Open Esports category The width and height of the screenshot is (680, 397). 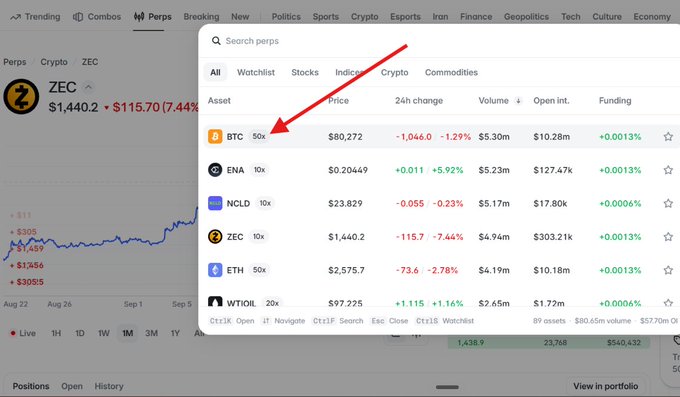(x=405, y=17)
